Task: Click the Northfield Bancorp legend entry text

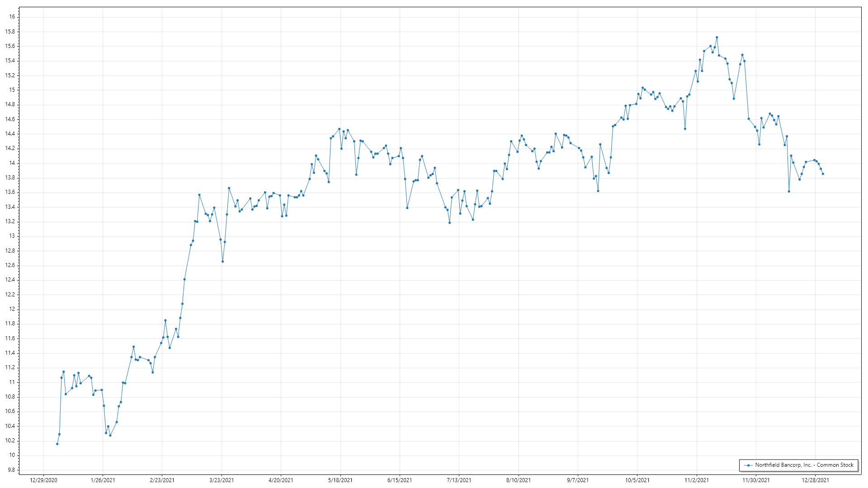Action: (x=804, y=465)
